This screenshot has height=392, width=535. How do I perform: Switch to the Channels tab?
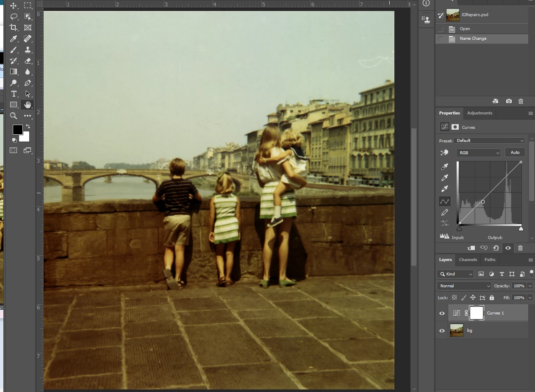click(x=468, y=260)
